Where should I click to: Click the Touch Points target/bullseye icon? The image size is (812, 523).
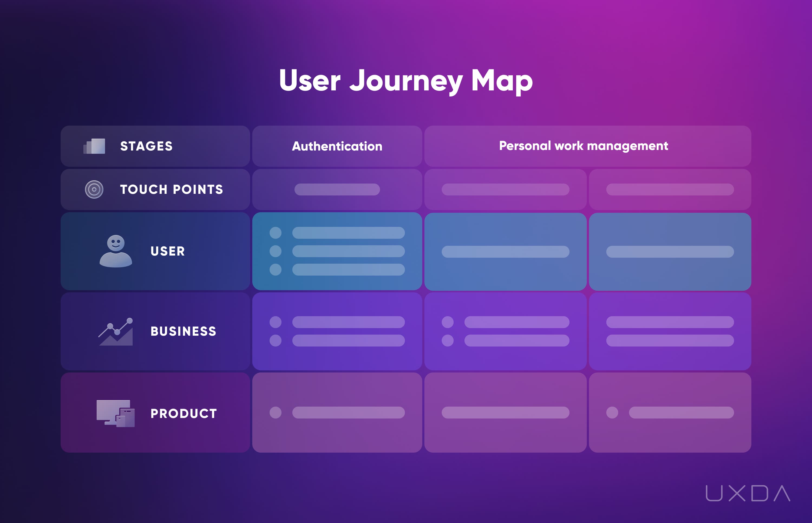tap(94, 189)
